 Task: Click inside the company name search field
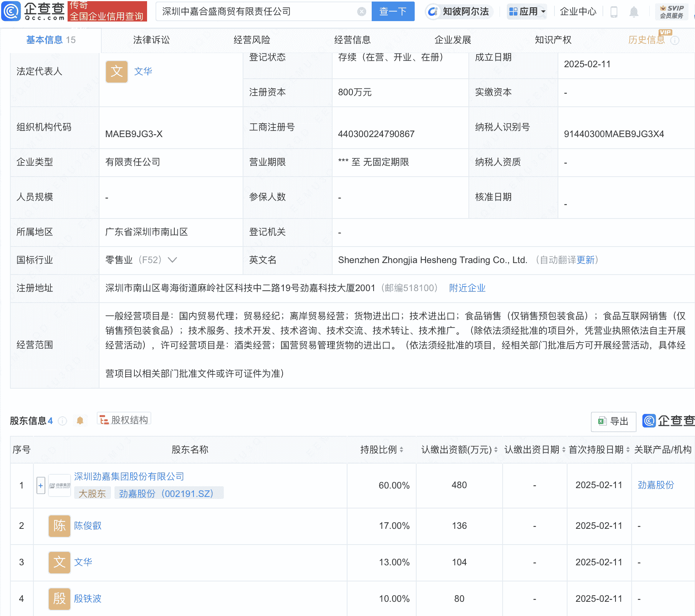250,11
